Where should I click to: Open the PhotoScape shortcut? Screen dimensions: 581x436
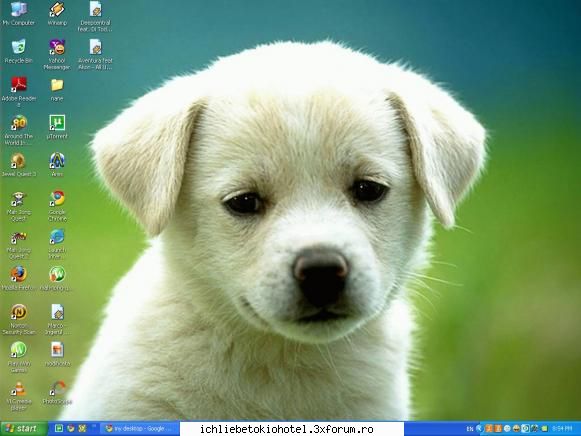click(x=57, y=392)
